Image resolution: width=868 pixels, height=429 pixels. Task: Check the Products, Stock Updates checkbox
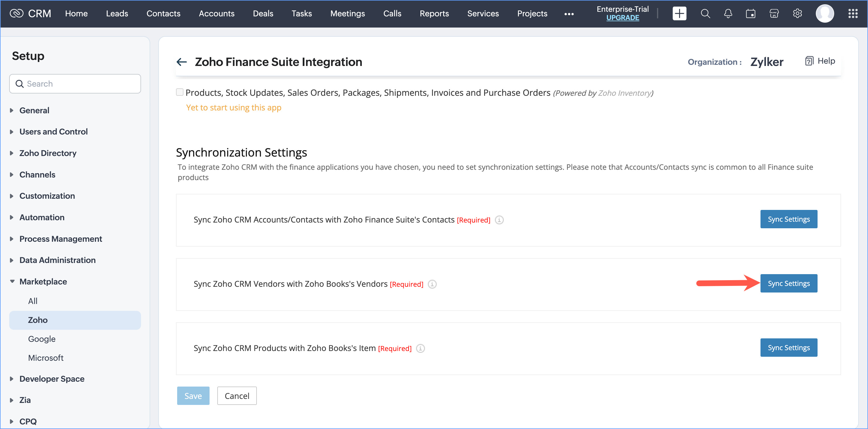coord(180,92)
